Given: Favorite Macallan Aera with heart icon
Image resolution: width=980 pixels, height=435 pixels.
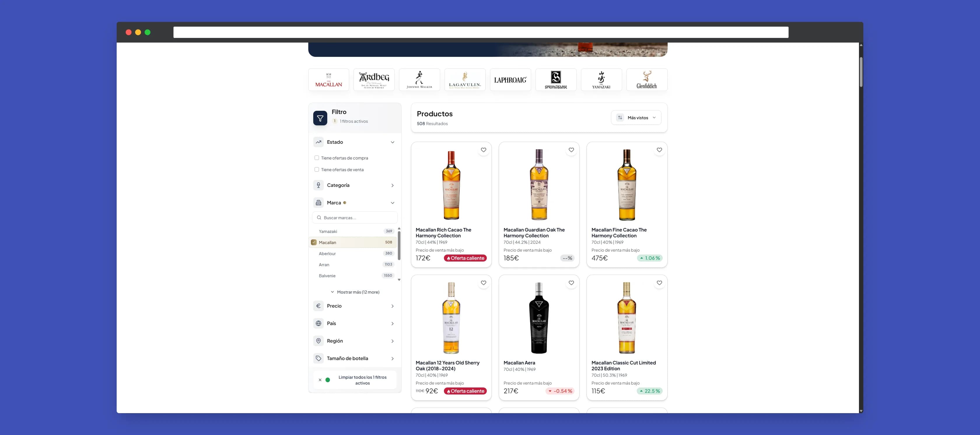Looking at the screenshot, I should tap(571, 283).
